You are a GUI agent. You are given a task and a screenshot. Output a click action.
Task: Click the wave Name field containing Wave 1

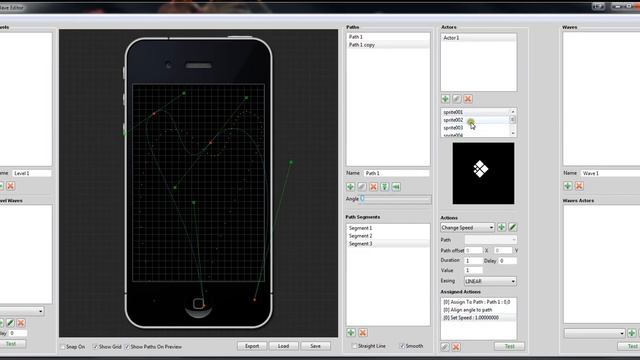click(x=610, y=173)
